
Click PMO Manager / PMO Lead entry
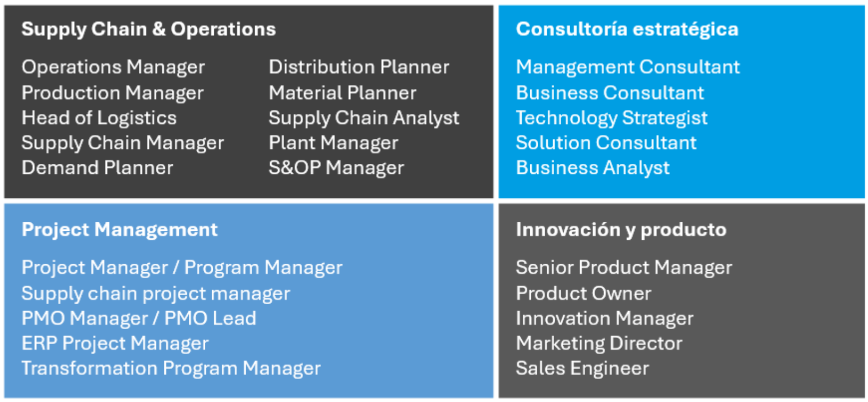click(139, 319)
